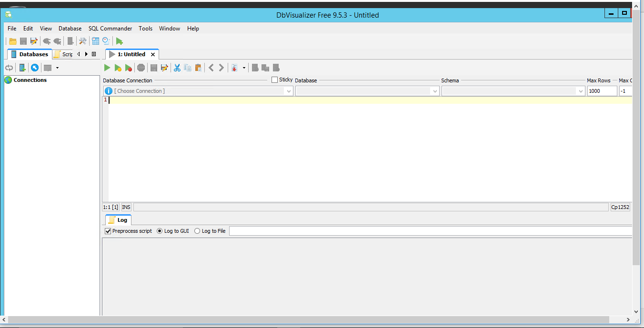The image size is (644, 328).
Task: Click the Max Rows input field
Action: [601, 91]
